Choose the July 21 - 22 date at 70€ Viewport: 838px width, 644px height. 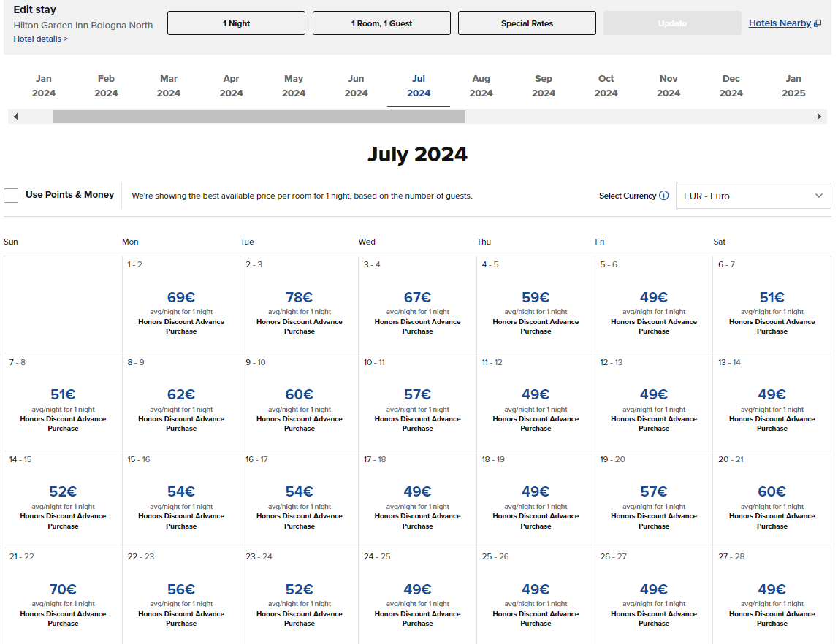(x=63, y=596)
